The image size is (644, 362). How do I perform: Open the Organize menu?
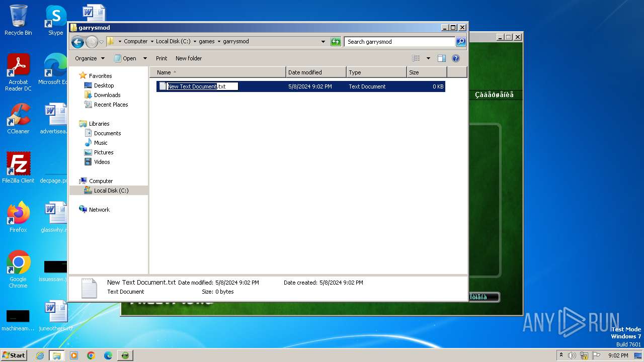click(90, 58)
